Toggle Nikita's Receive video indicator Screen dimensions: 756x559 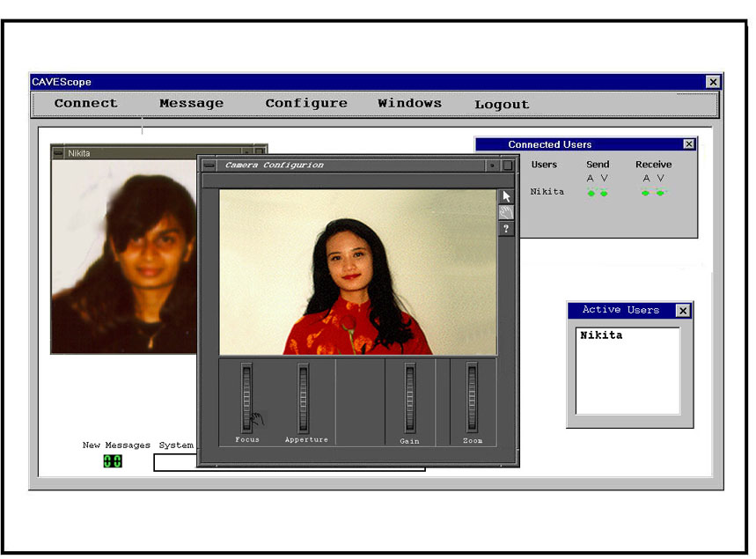coord(660,193)
